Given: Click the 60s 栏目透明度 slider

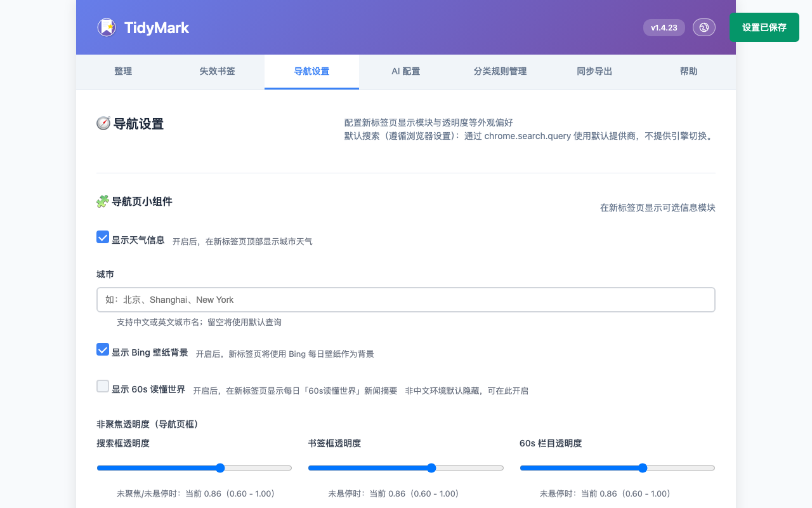Looking at the screenshot, I should click(x=617, y=468).
